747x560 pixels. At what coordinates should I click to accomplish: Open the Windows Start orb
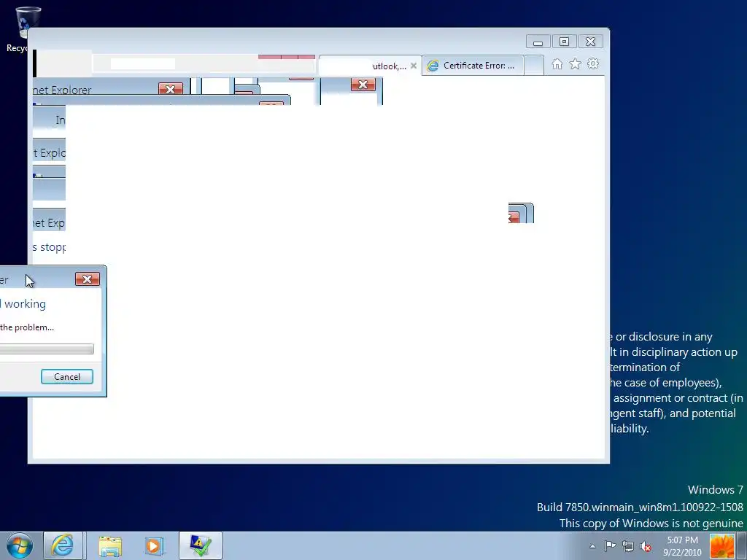tap(20, 545)
